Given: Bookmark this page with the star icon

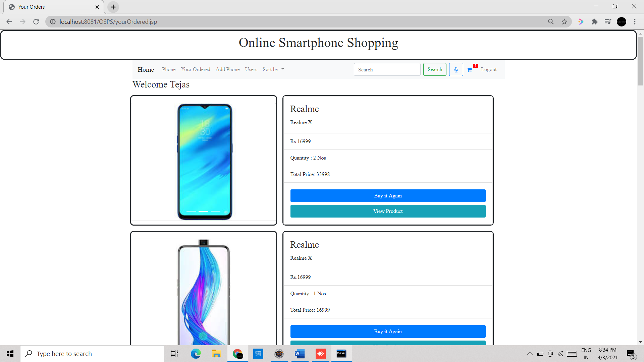Looking at the screenshot, I should [x=564, y=22].
